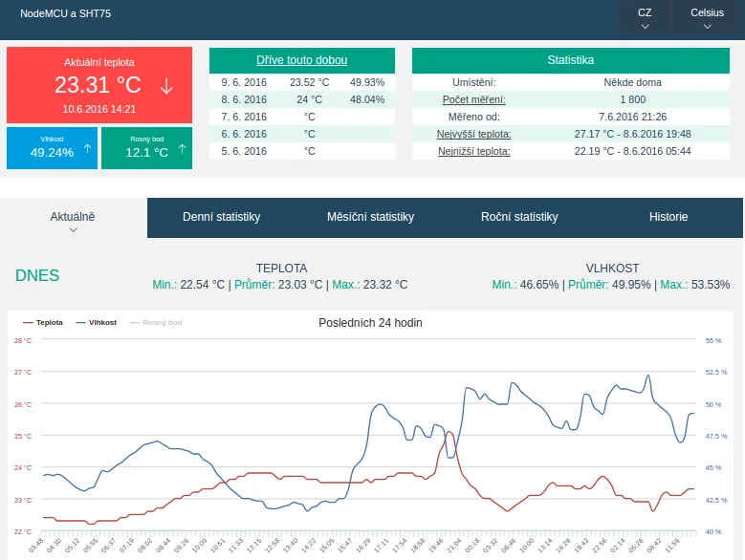Expand the Aktuálně tab chevron
This screenshot has height=560, width=745.
coord(74,229)
